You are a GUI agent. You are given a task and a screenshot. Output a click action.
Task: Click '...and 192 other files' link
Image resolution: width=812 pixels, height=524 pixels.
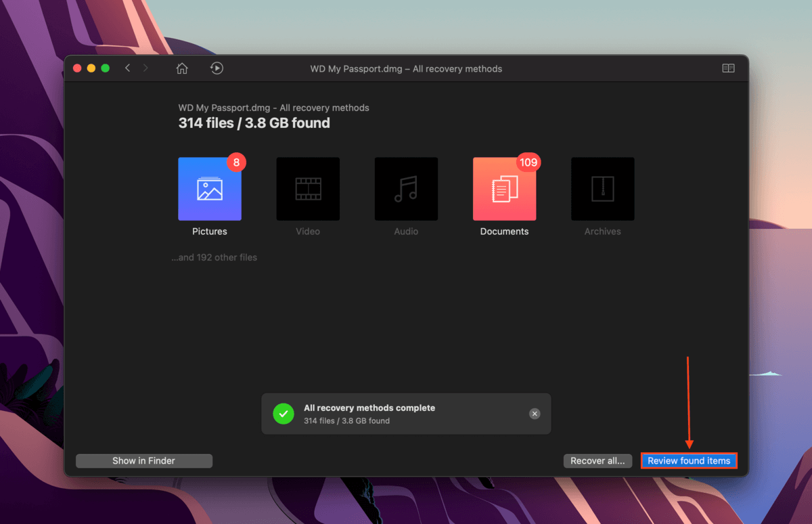[x=215, y=257]
